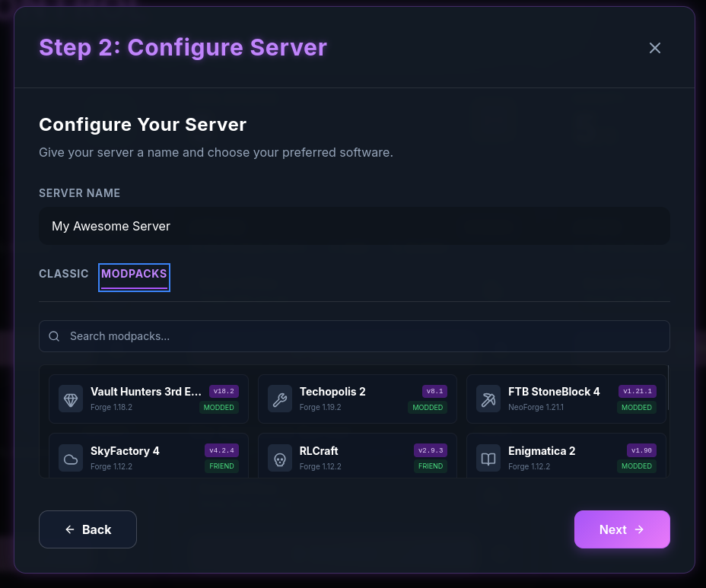Screen dimensions: 706x588
Task: Click the search modpacks field
Action: (x=355, y=335)
